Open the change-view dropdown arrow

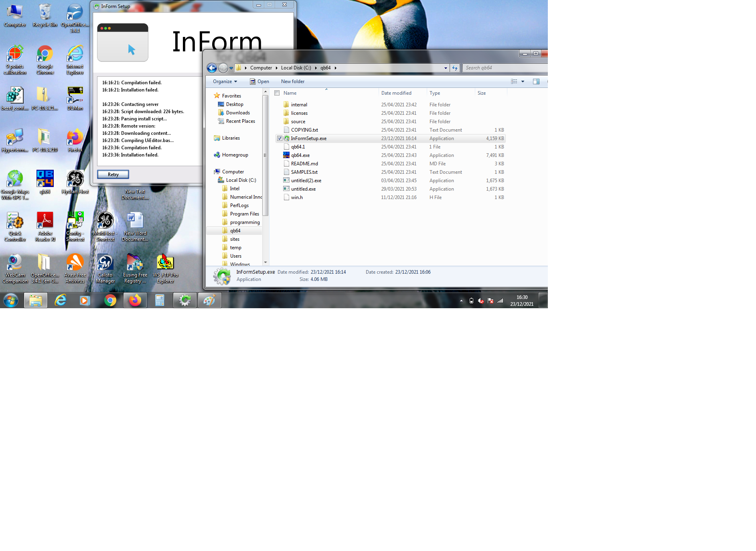tap(523, 81)
